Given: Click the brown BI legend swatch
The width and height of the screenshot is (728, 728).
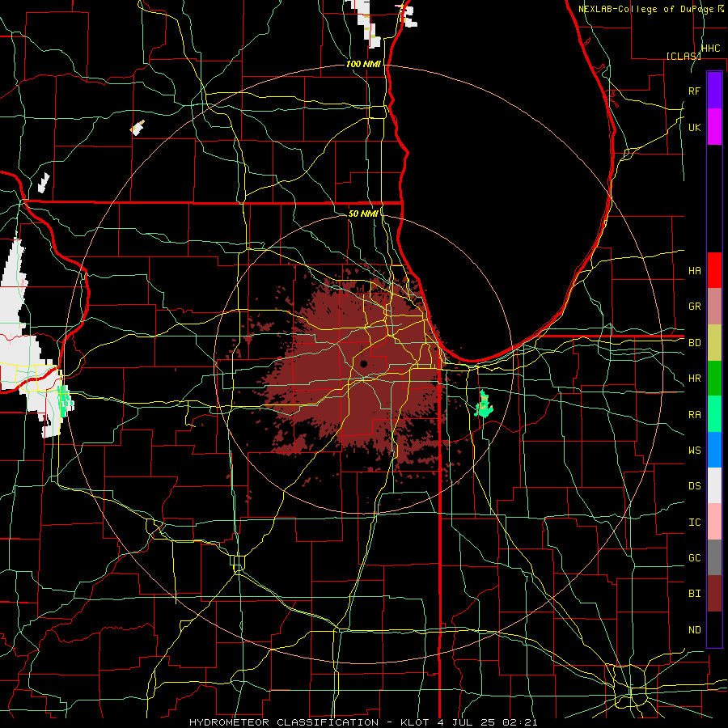Looking at the screenshot, I should click(x=714, y=594).
